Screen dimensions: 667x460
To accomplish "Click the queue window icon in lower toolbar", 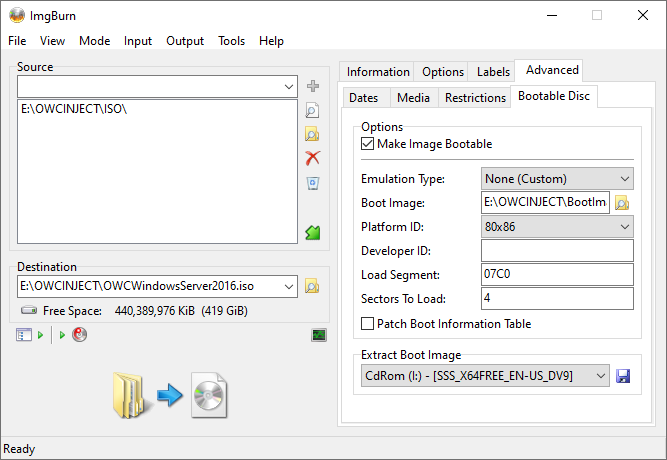I will pyautogui.click(x=24, y=335).
